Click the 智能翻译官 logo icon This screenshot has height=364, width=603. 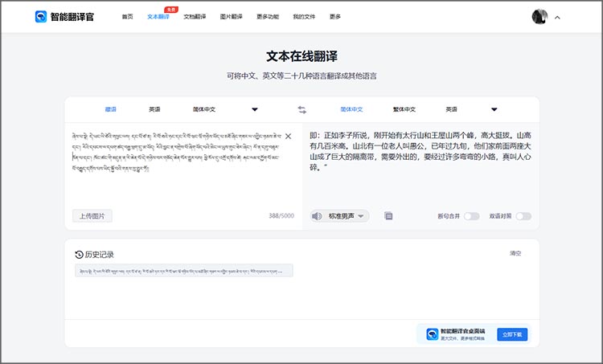41,17
